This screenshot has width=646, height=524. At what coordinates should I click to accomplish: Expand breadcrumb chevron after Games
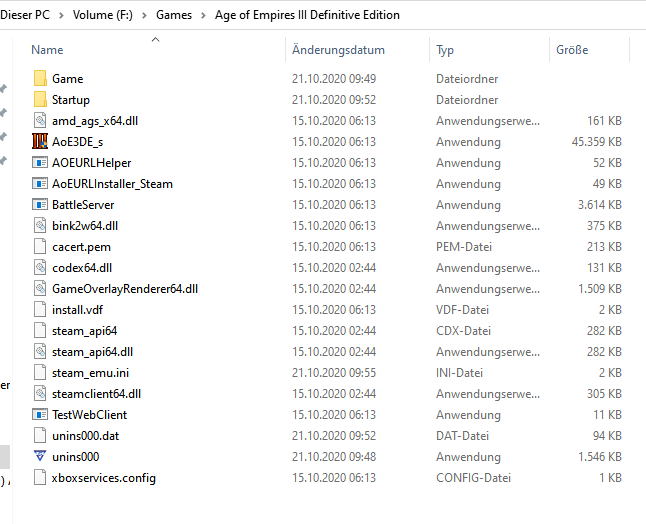203,15
